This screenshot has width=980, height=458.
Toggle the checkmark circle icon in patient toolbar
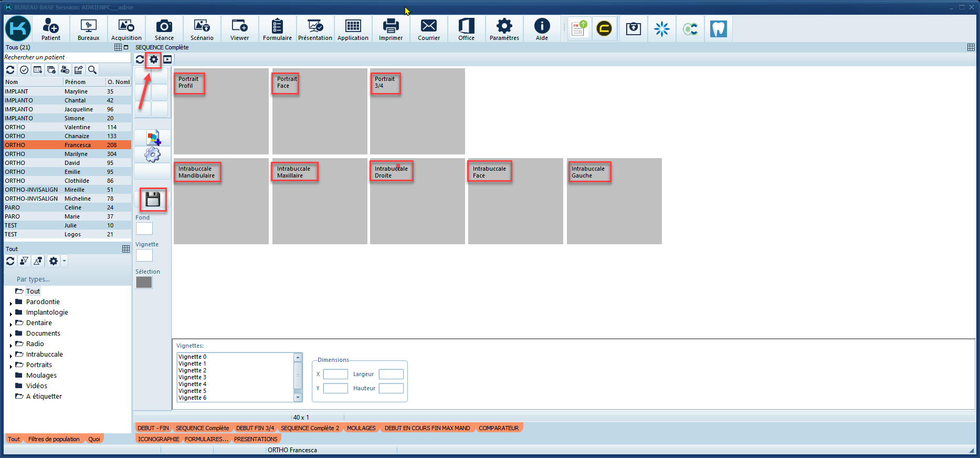[x=24, y=70]
